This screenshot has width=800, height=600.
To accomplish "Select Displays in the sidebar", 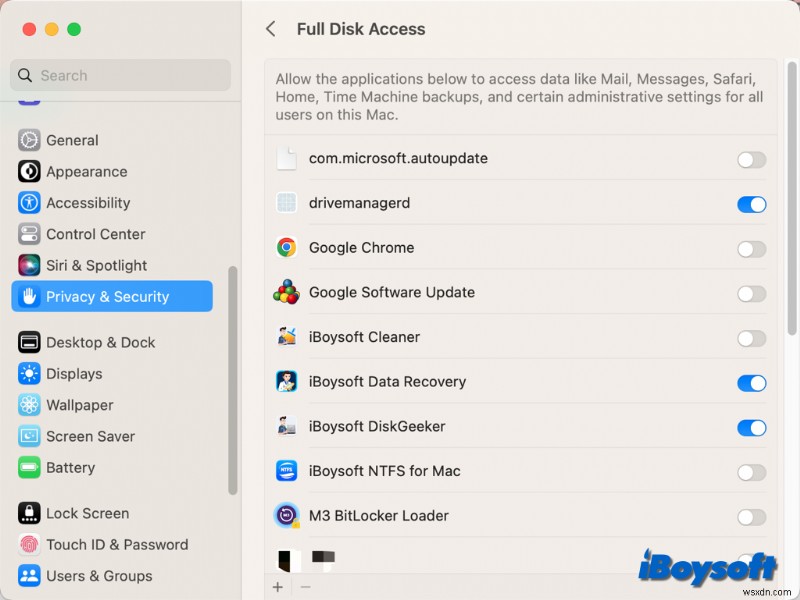I will coord(112,373).
